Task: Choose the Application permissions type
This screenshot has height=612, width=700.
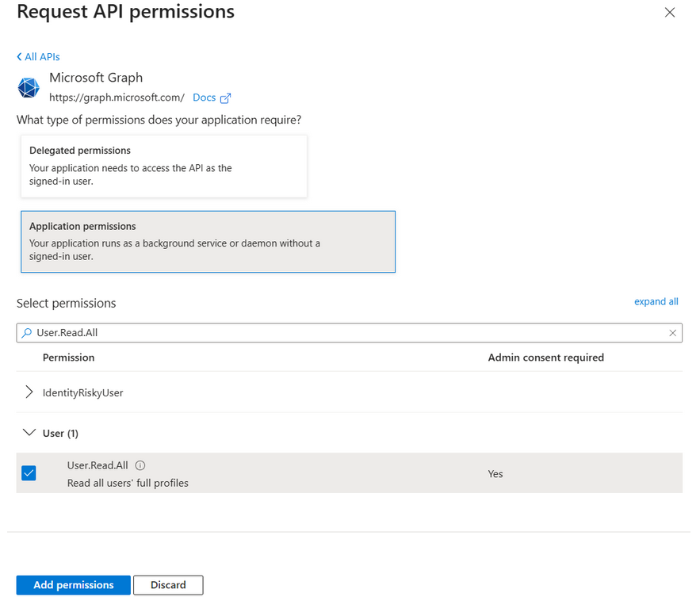Action: (208, 242)
